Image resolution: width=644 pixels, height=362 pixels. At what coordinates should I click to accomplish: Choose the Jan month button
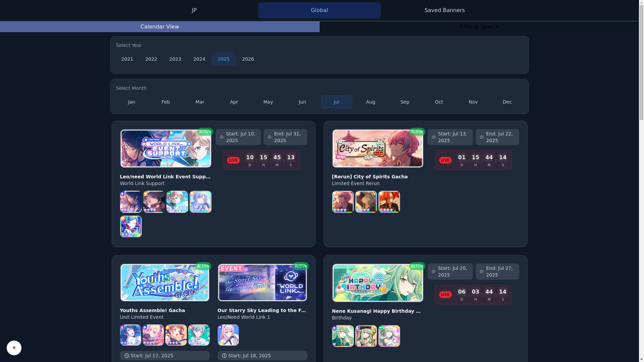[131, 102]
